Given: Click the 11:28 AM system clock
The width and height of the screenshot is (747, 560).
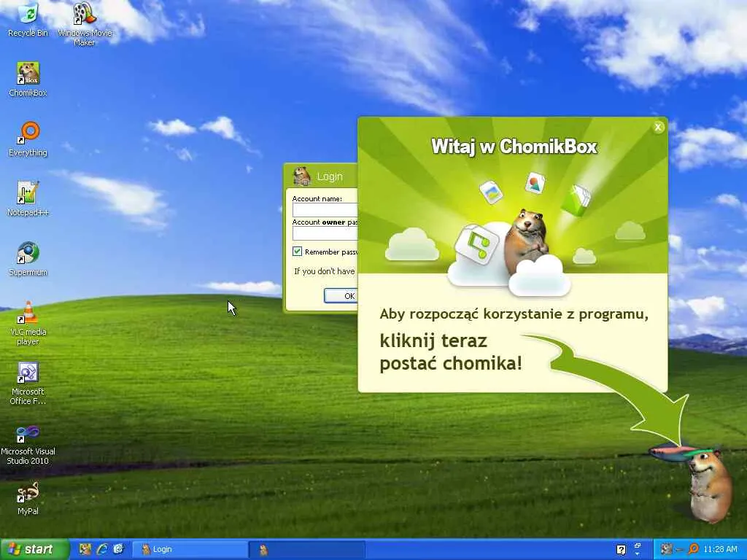Looking at the screenshot, I should 720,550.
